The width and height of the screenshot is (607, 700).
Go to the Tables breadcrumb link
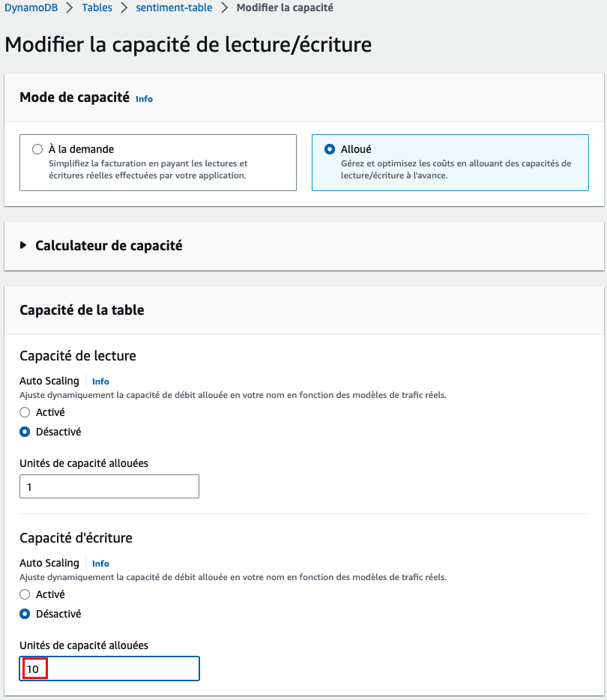pyautogui.click(x=97, y=7)
